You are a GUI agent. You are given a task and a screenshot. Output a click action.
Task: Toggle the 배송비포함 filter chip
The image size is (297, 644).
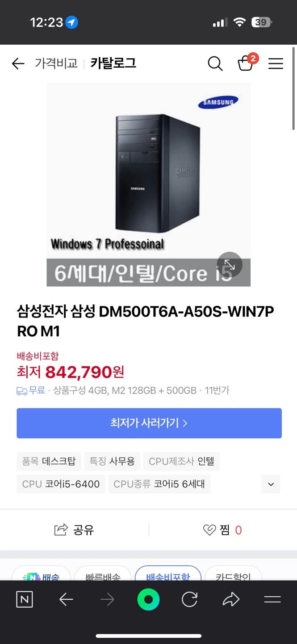(x=168, y=574)
